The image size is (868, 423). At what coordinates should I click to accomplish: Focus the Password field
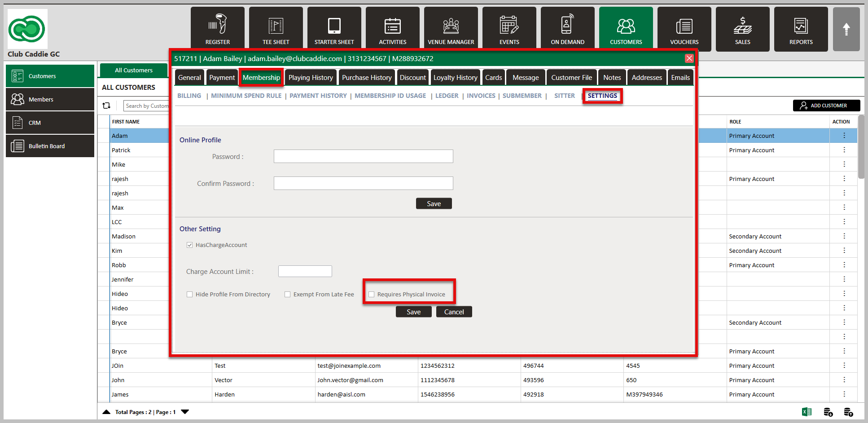pyautogui.click(x=364, y=156)
